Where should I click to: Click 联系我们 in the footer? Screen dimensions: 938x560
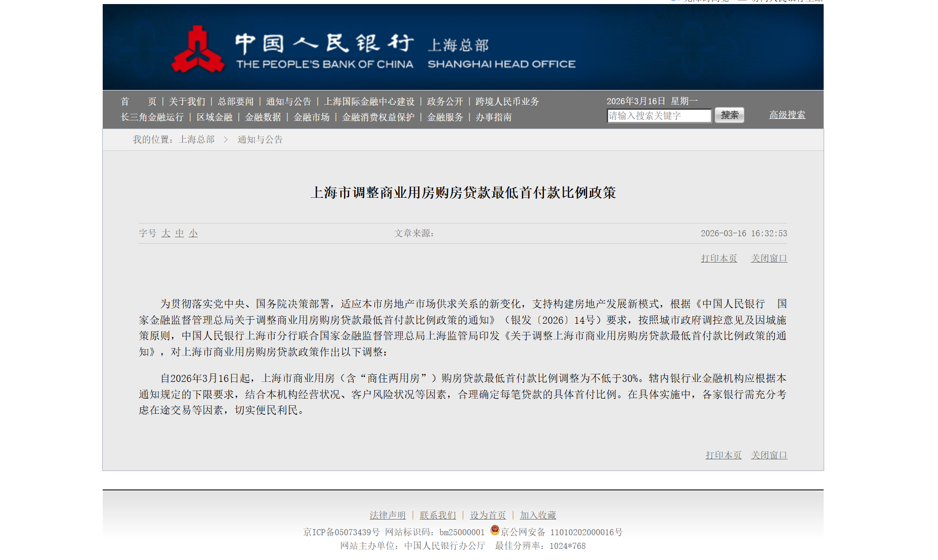point(438,515)
